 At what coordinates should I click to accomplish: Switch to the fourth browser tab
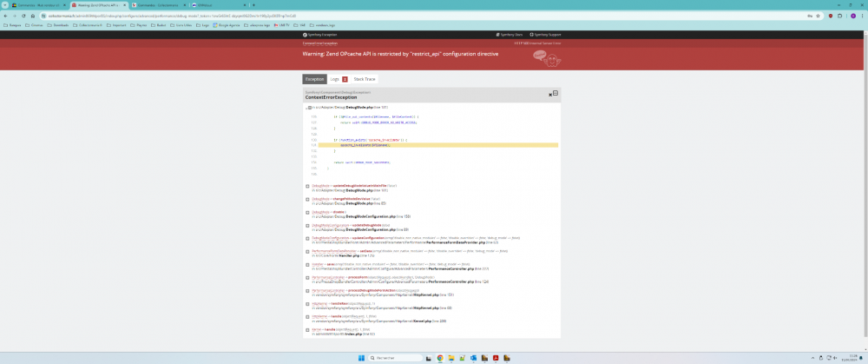pyautogui.click(x=219, y=5)
